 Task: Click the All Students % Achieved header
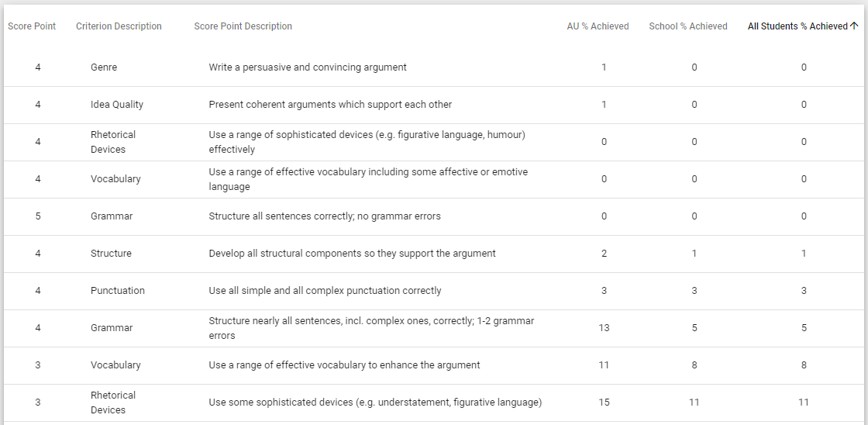click(x=797, y=26)
